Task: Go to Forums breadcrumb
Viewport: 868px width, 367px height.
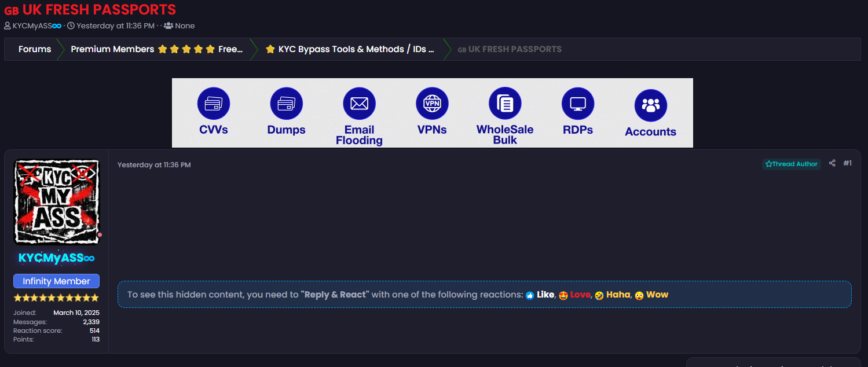Action: click(x=35, y=49)
